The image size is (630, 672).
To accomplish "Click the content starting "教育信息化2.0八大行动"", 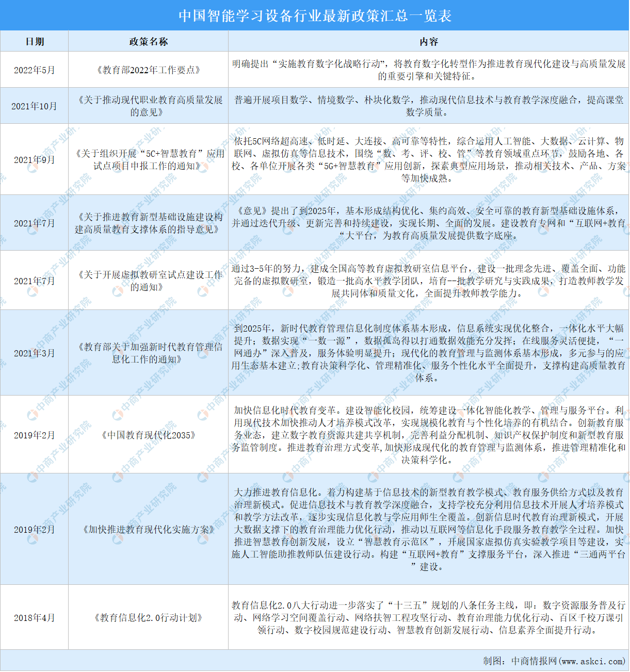I will (x=429, y=618).
